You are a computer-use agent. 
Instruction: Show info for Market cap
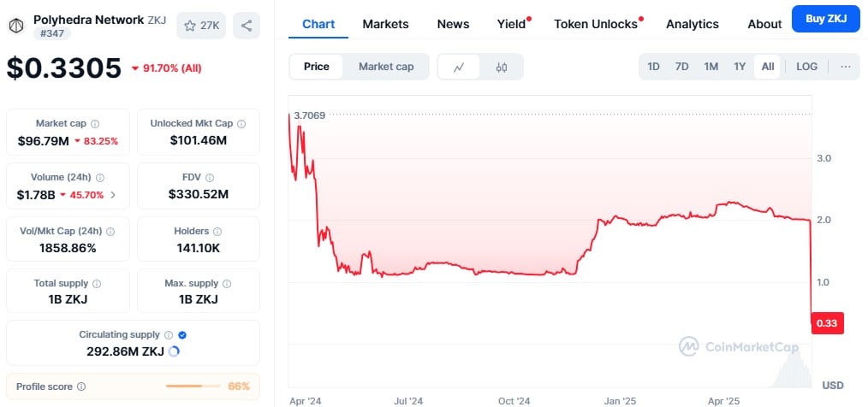95,124
